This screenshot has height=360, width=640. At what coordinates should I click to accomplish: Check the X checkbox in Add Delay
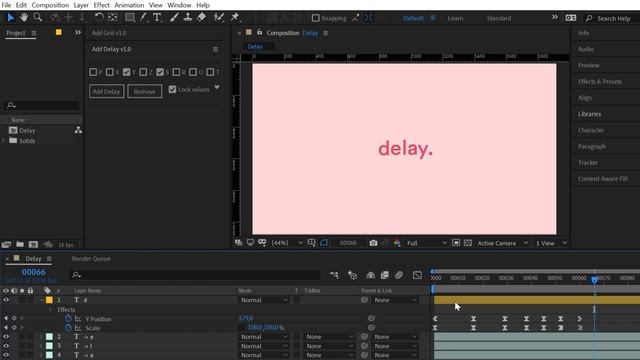pyautogui.click(x=110, y=72)
